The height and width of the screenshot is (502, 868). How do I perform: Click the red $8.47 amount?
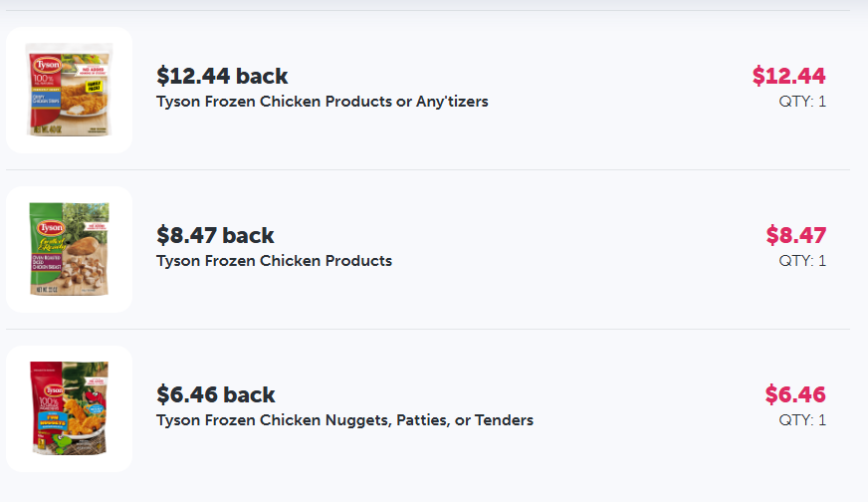pos(796,235)
